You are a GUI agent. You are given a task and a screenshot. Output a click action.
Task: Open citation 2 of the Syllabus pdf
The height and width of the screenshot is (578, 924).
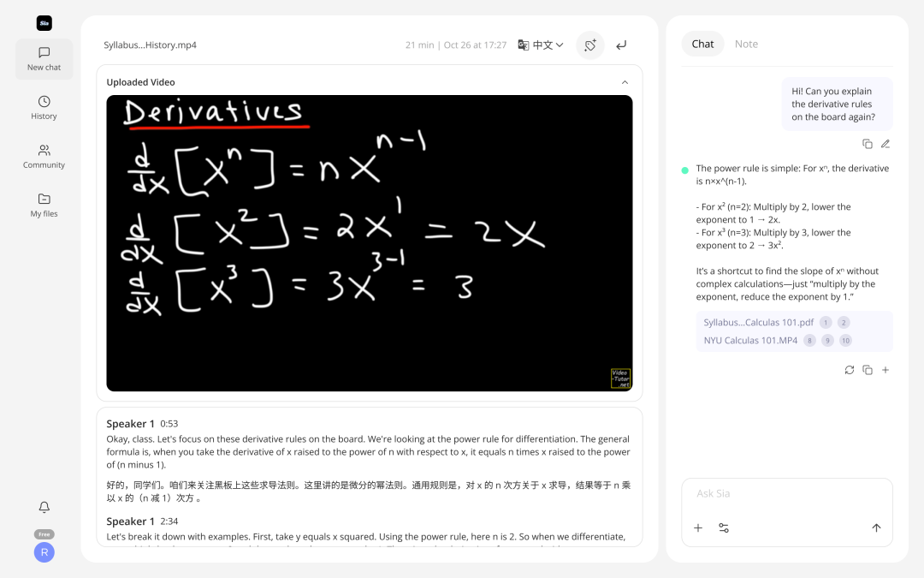pos(844,322)
